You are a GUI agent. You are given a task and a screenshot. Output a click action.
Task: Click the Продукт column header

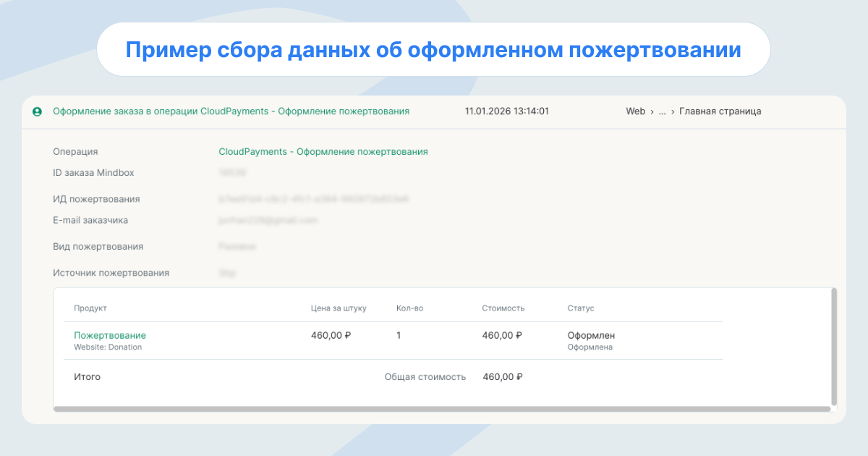tap(90, 308)
